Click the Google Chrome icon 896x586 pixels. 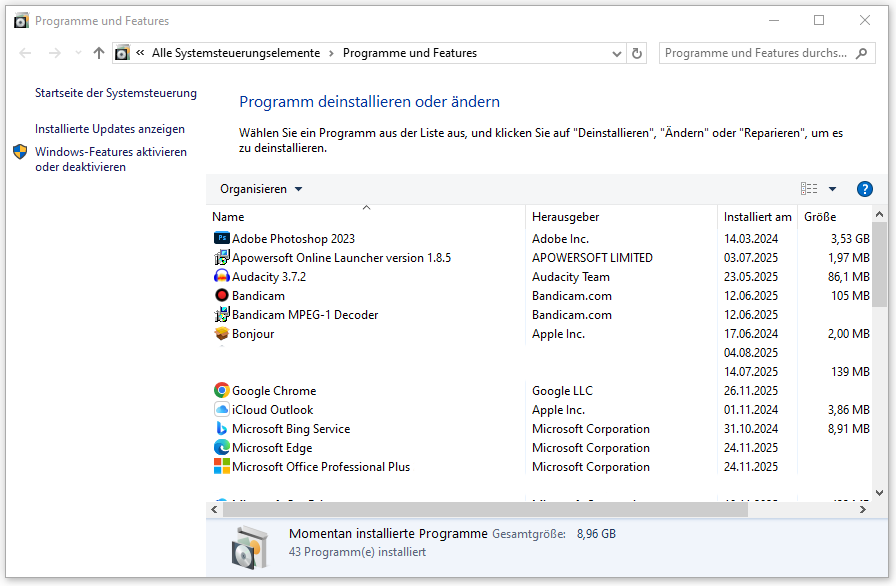click(x=221, y=390)
